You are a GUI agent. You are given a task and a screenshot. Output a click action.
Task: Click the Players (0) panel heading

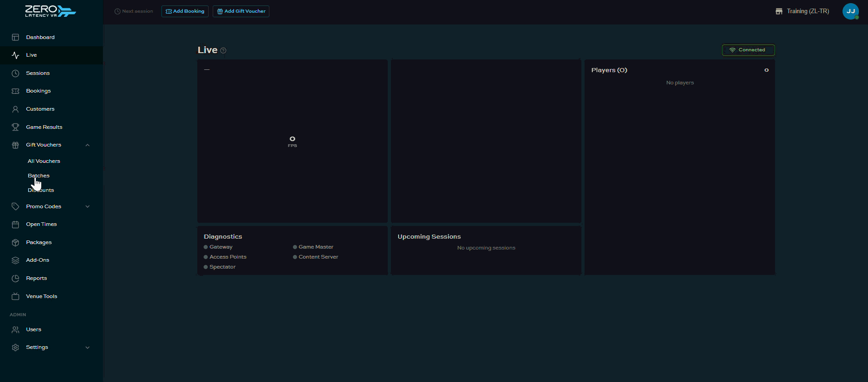coord(609,70)
